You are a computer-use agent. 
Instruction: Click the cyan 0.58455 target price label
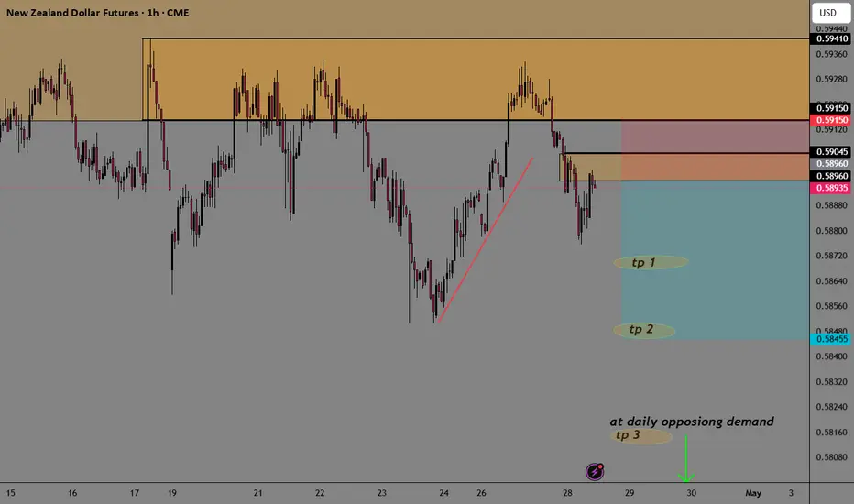[832, 339]
